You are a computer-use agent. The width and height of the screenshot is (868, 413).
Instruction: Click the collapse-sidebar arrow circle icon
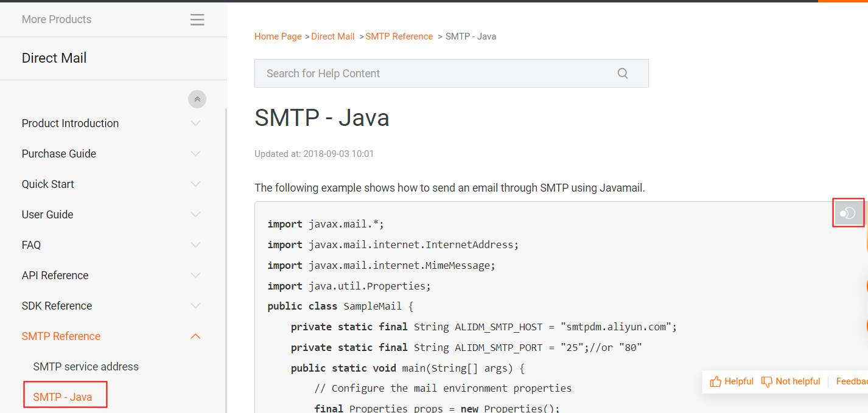point(197,99)
